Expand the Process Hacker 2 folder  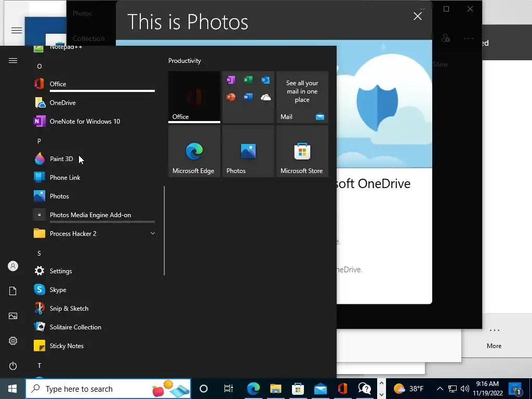tap(94, 233)
